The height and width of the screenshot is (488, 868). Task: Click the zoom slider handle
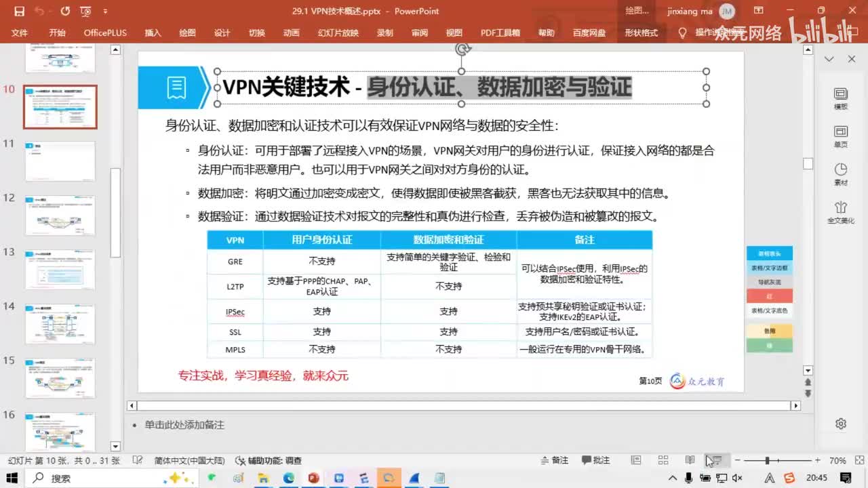(767, 460)
